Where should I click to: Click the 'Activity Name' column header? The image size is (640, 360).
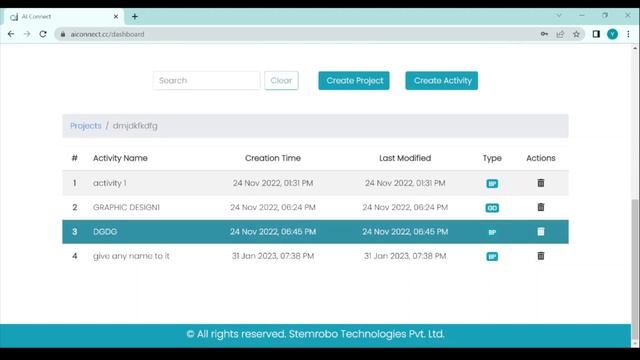(x=120, y=158)
